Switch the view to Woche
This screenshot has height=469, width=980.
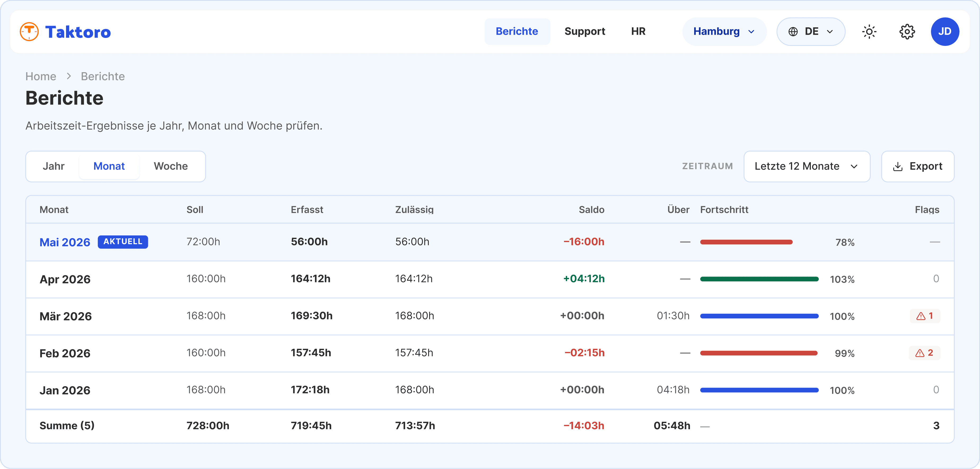(171, 166)
